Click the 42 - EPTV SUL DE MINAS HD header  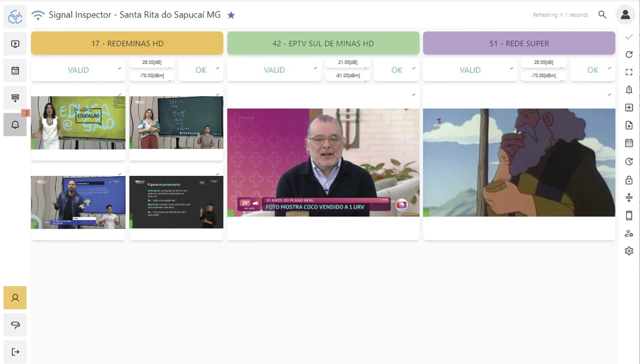pos(323,43)
